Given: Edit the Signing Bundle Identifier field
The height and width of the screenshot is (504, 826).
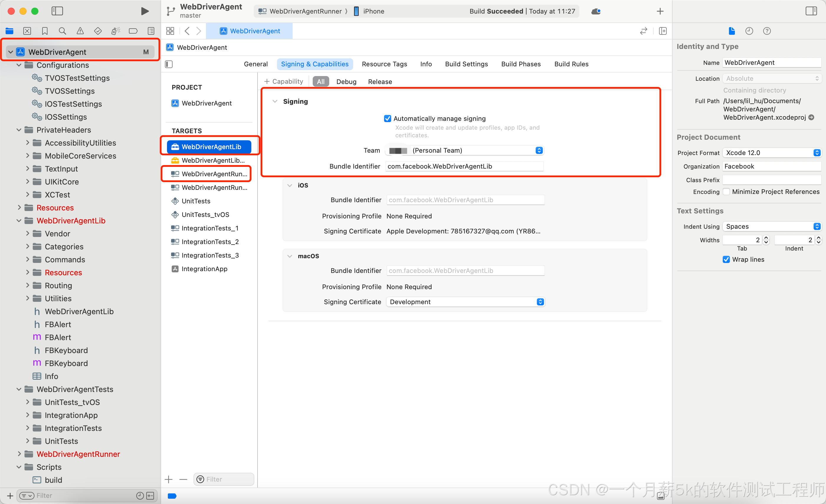Looking at the screenshot, I should pyautogui.click(x=465, y=167).
